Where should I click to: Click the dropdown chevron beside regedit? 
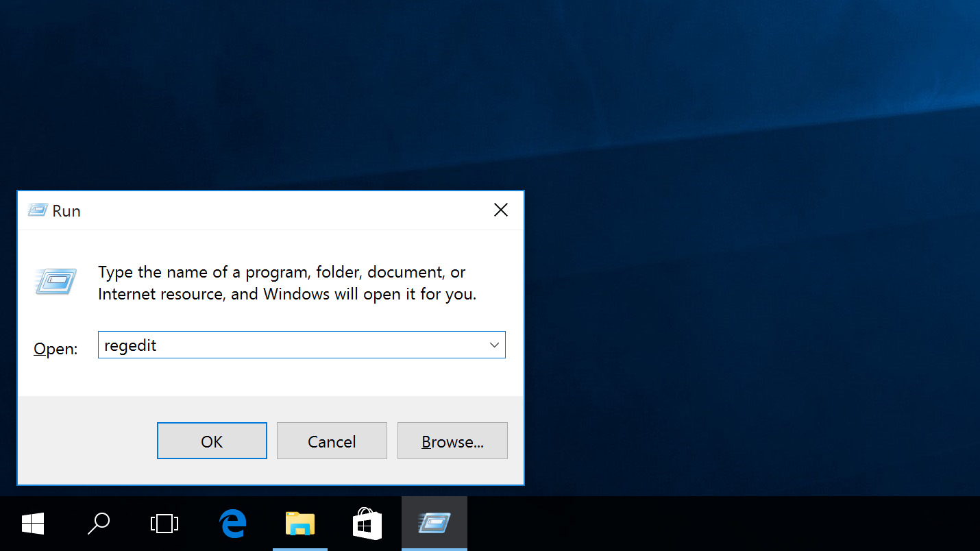tap(494, 345)
